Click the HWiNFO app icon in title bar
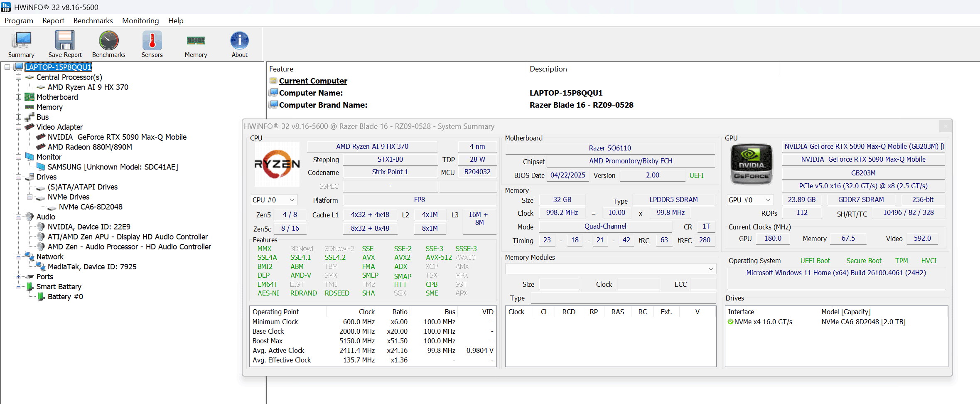Viewport: 980px width, 404px height. coord(6,7)
